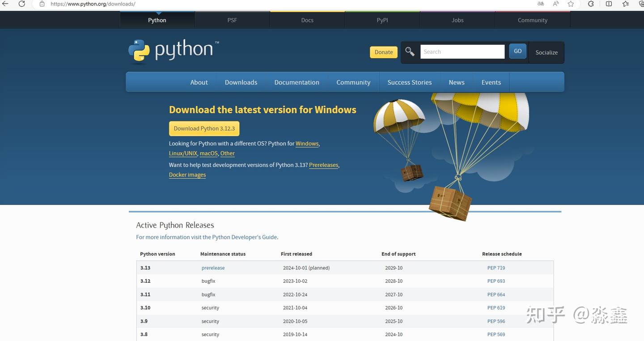Viewport: 644px width, 341px height.
Task: Navigate back using the back arrow
Action: tap(5, 4)
